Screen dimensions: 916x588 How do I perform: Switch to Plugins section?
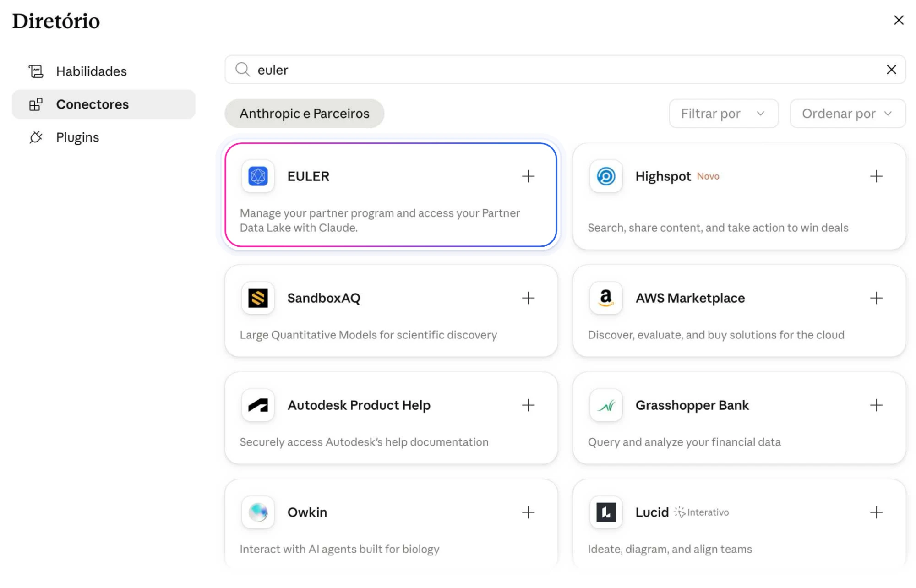104,137
